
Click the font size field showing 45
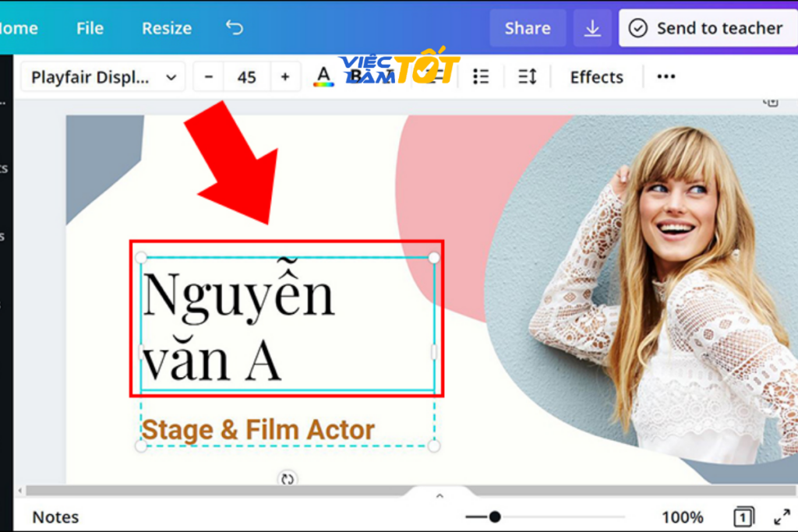247,77
